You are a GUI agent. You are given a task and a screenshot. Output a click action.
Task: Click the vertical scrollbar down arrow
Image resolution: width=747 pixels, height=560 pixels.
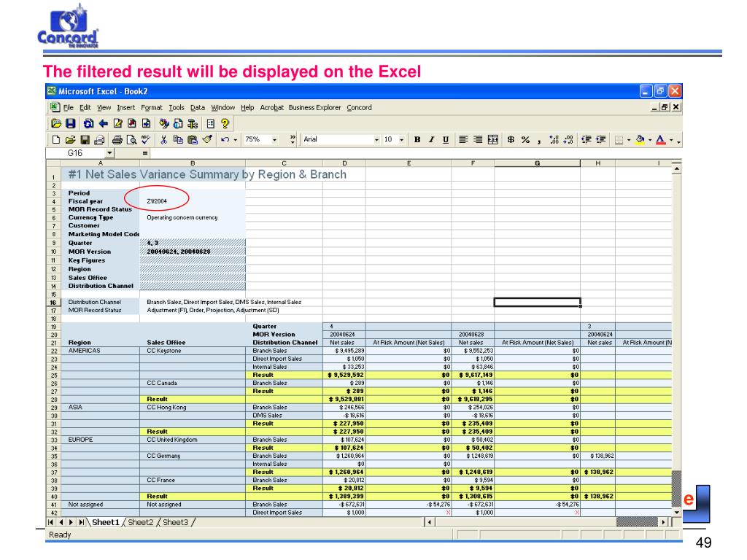(676, 513)
